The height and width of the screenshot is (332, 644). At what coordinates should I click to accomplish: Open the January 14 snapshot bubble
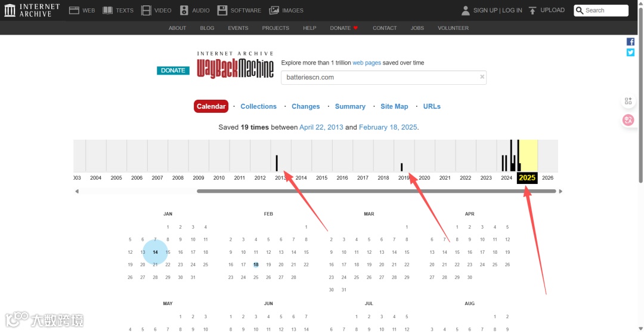(155, 252)
